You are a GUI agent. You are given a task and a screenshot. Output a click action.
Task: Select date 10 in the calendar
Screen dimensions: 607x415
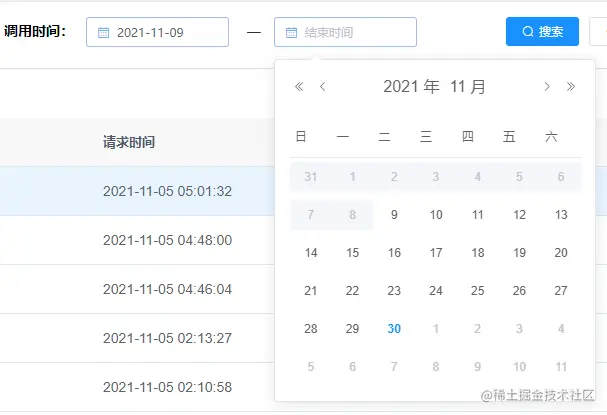point(436,215)
